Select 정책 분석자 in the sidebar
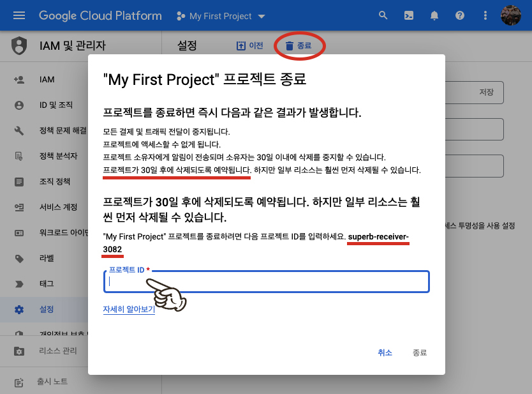The width and height of the screenshot is (532, 394). (58, 156)
